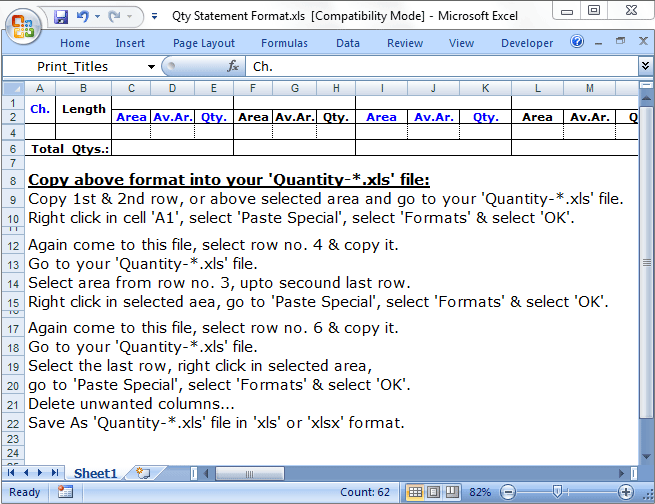This screenshot has width=655, height=504.
Task: Open Customize Quick Access Toolbar dropdown
Action: [x=155, y=16]
